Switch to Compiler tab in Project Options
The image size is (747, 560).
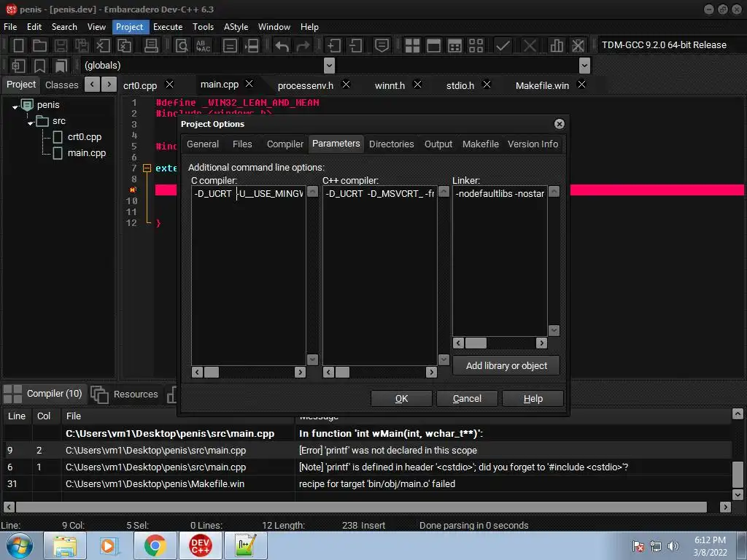(285, 144)
